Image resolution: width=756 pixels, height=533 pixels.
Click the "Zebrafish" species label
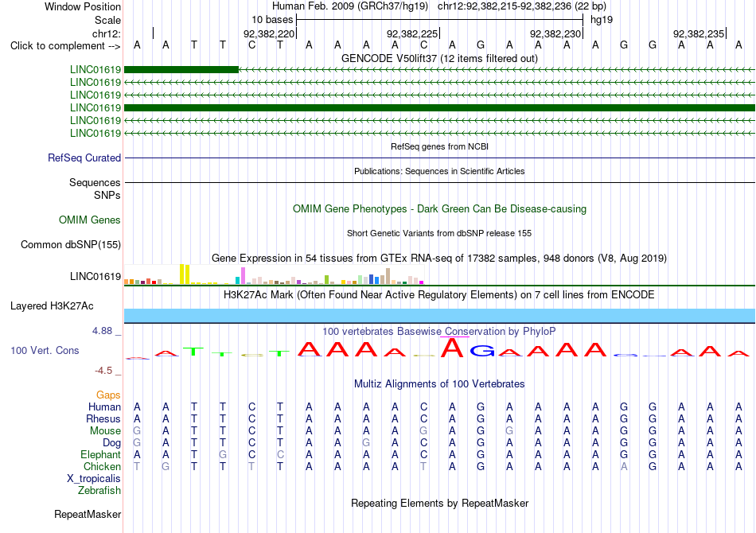99,490
